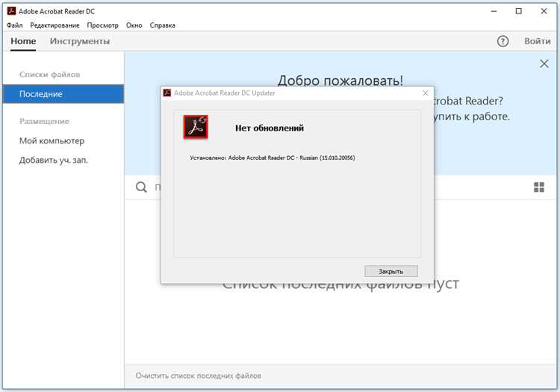
Task: Select Последние in the sidebar
Action: tap(63, 94)
